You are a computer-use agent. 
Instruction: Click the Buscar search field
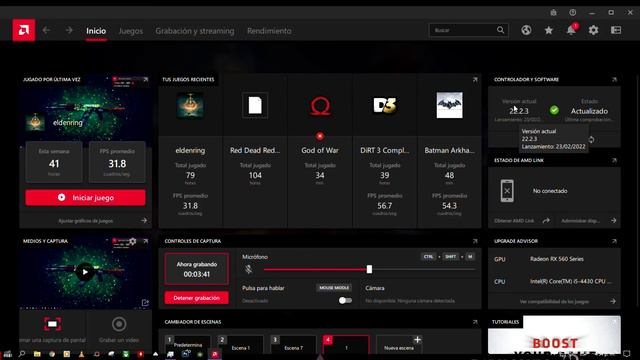(469, 30)
